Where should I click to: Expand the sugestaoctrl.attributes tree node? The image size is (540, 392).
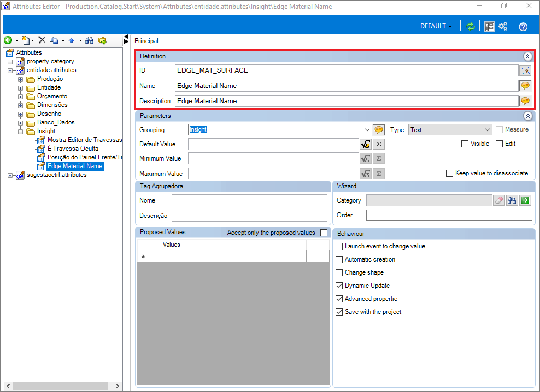[x=10, y=175]
